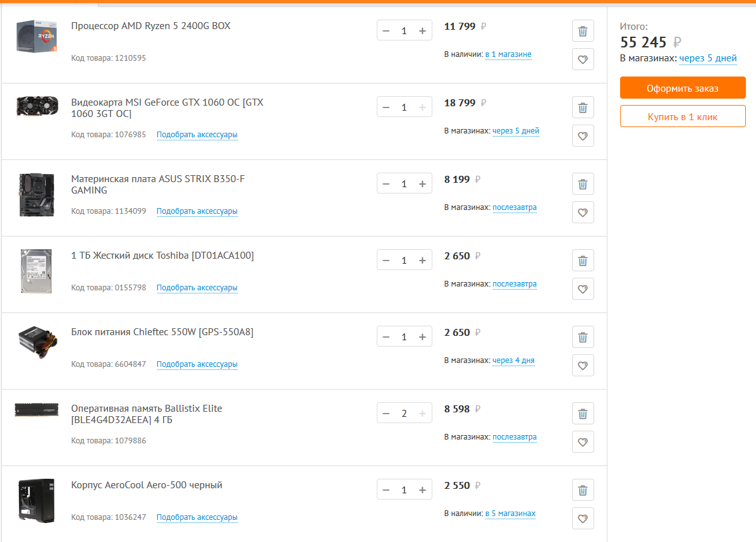Decrease quantity of AMD Ryzen 5 2400G

tap(386, 31)
